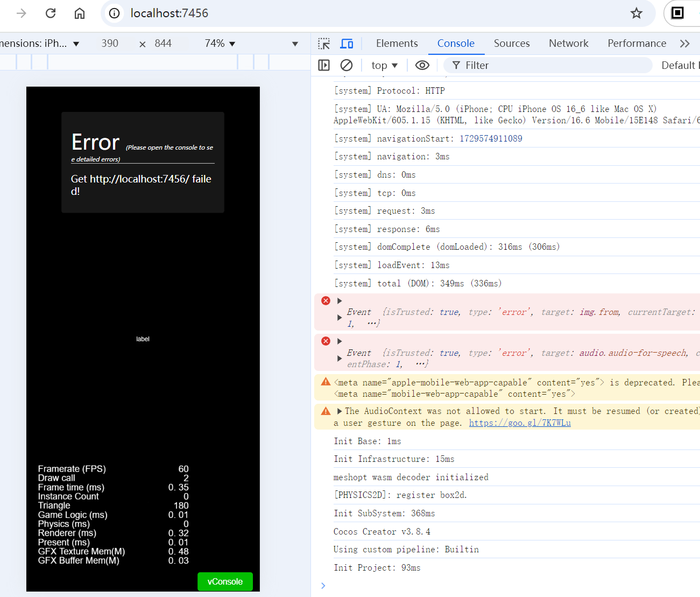The height and width of the screenshot is (597, 700).
Task: Click '[system] navigationStart' log line
Action: [x=428, y=139]
